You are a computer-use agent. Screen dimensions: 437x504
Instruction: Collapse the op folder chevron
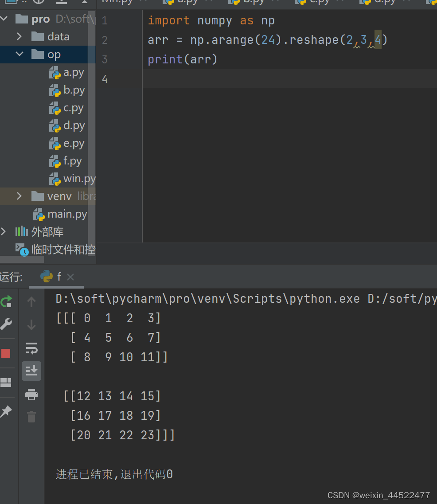point(20,54)
